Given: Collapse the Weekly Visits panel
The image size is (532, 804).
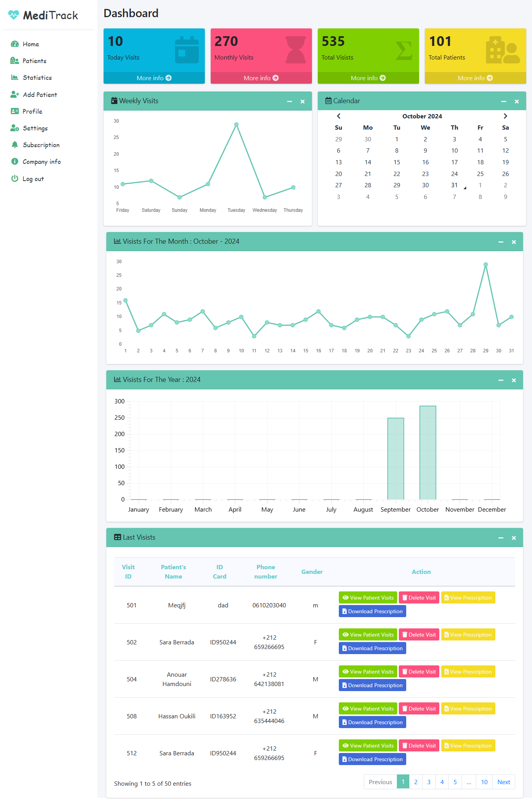Looking at the screenshot, I should pos(289,102).
